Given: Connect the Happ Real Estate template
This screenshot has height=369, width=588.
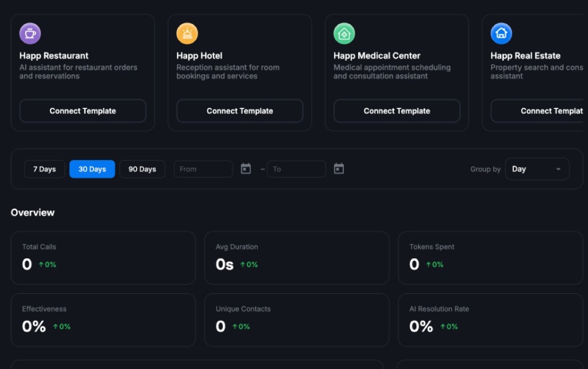Looking at the screenshot, I should (x=539, y=111).
